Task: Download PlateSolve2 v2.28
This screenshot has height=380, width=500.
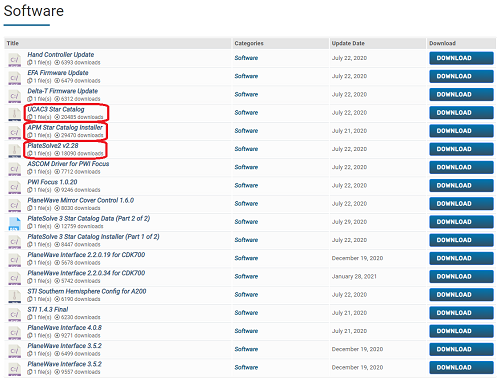Action: (461, 149)
